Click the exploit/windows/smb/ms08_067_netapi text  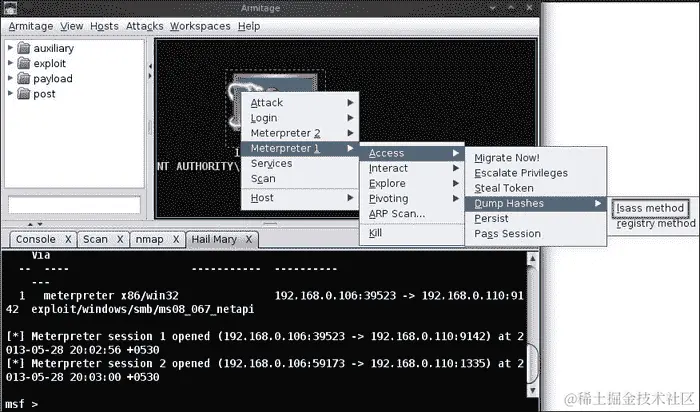point(142,309)
